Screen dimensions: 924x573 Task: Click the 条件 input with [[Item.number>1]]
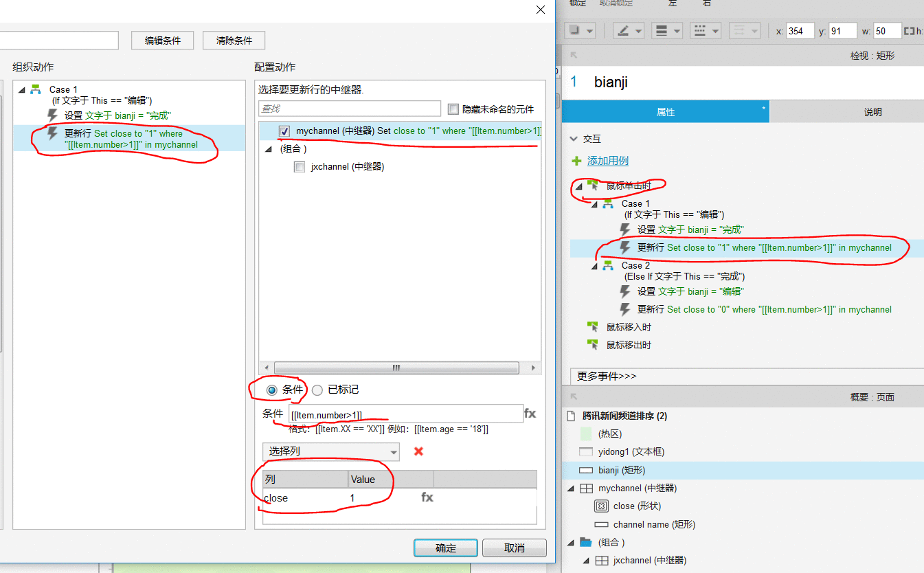coord(406,414)
